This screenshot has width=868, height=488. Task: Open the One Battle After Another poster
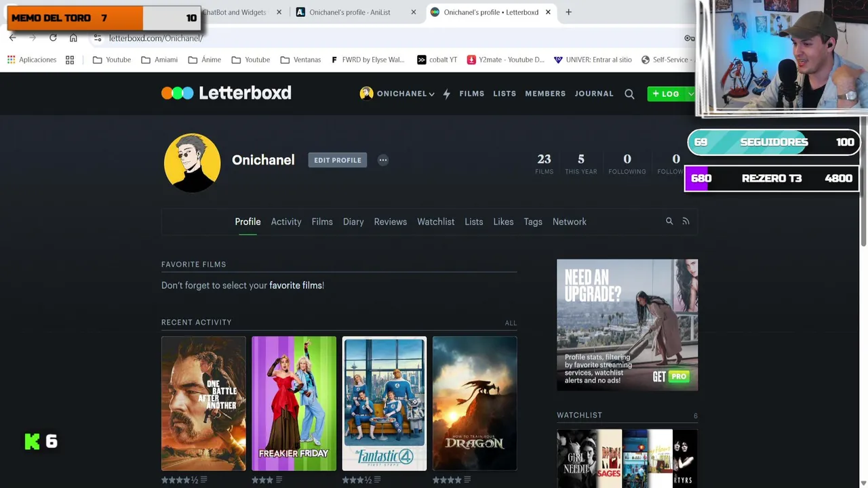pos(203,403)
